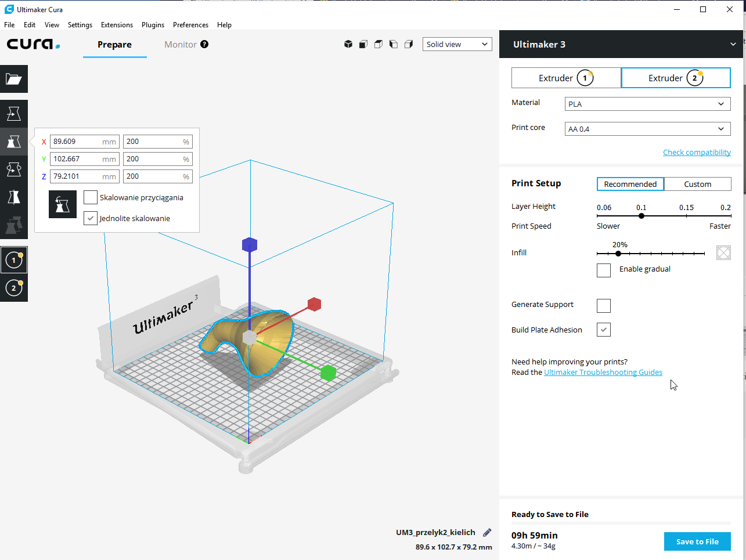Uncheck Jednolite skalowanie checkbox
This screenshot has height=560, width=746.
point(91,218)
